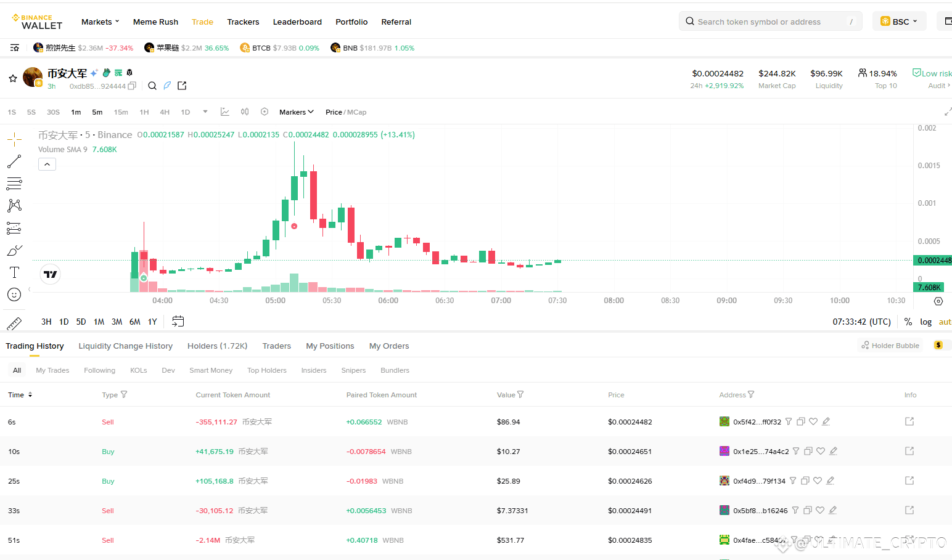
Task: Switch to the Traders tab
Action: coord(277,346)
